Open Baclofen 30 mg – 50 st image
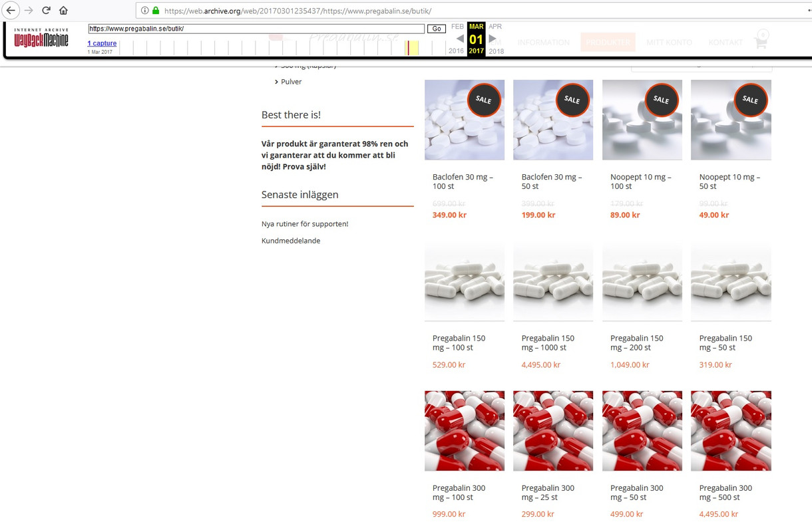The width and height of the screenshot is (812, 532). pos(553,120)
